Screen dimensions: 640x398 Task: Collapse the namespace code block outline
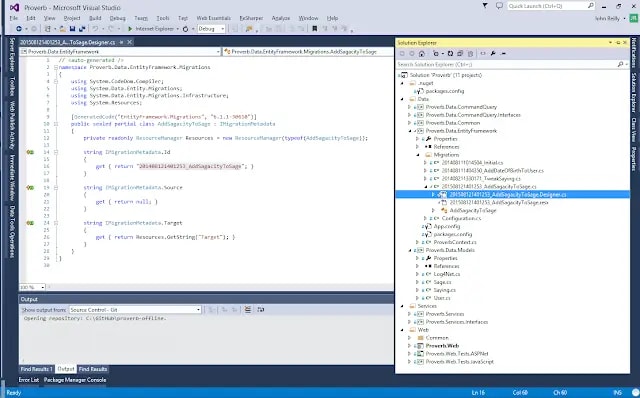(x=56, y=67)
